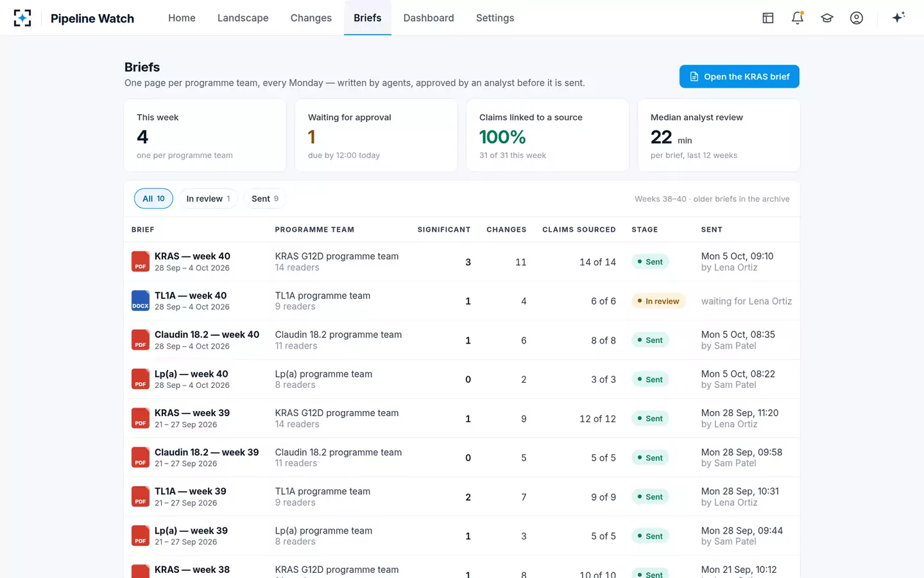Viewport: 924px width, 578px height.
Task: Click the Sent badge in Lp(a) week 40 row
Action: [650, 380]
